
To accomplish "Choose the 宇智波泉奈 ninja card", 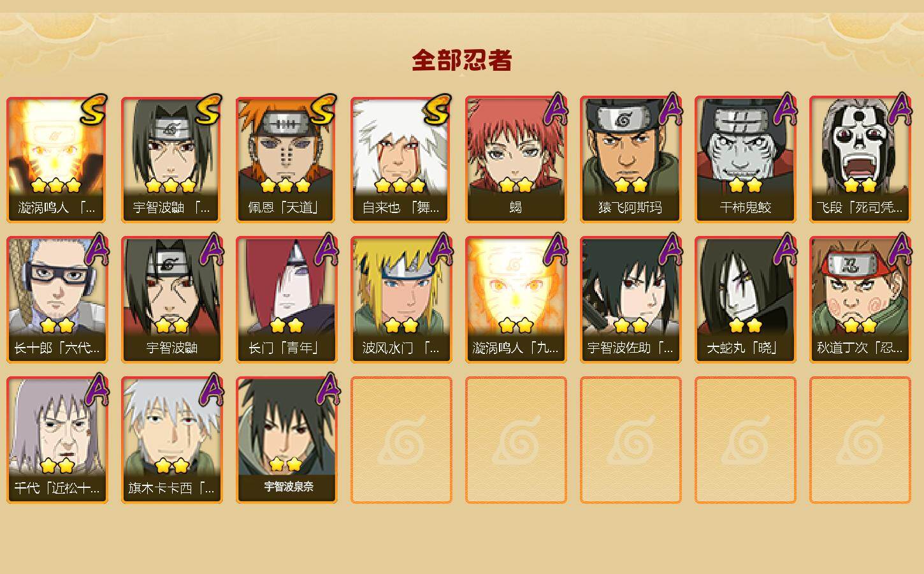I will 286,440.
